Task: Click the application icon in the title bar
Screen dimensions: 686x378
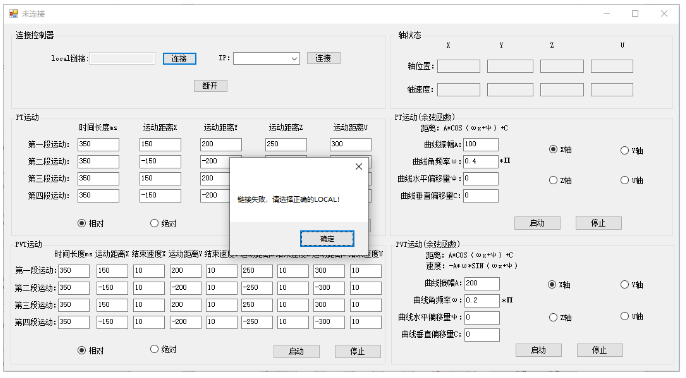Action: click(14, 14)
